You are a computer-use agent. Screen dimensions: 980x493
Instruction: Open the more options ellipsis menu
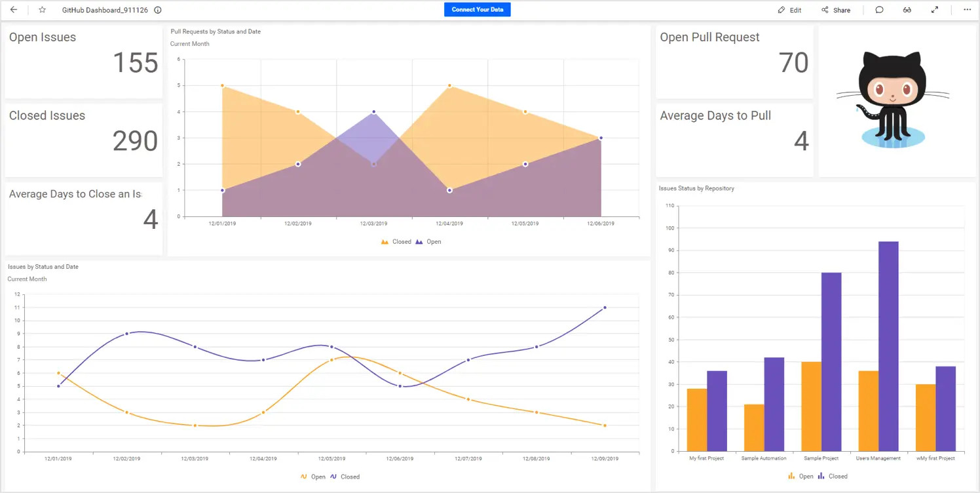[968, 10]
